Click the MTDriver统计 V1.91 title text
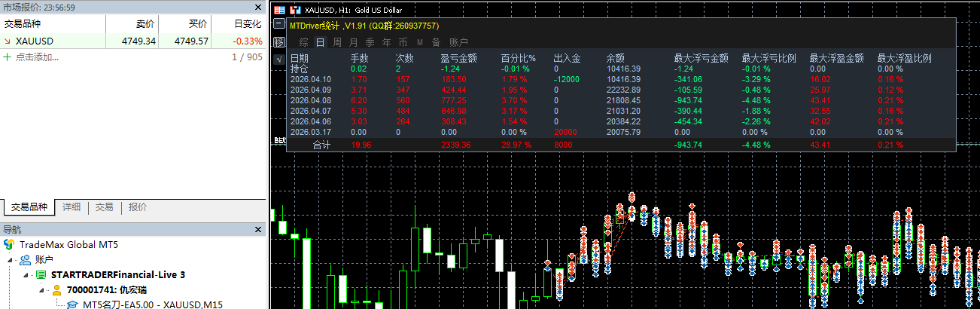The width and height of the screenshot is (980, 309). pyautogui.click(x=364, y=26)
